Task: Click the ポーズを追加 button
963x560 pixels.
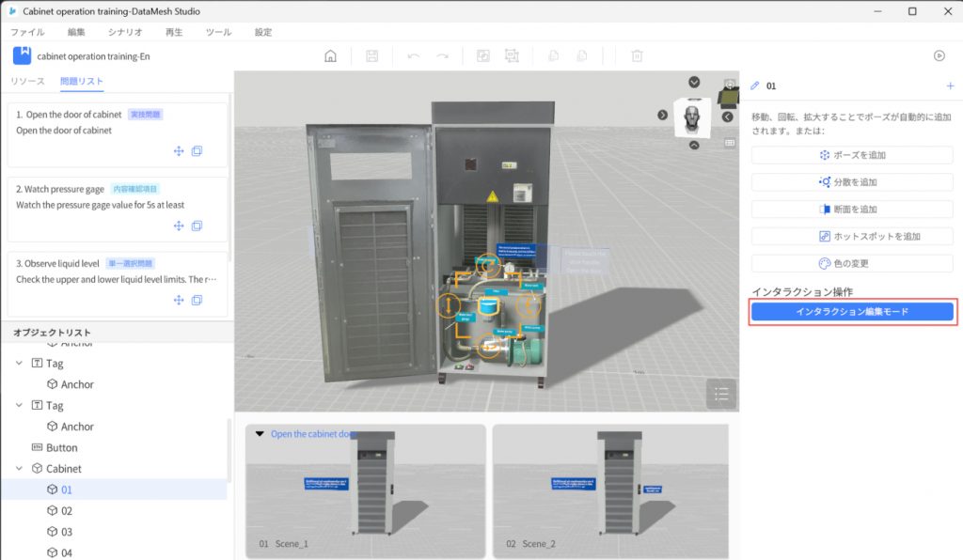Action: click(x=852, y=155)
